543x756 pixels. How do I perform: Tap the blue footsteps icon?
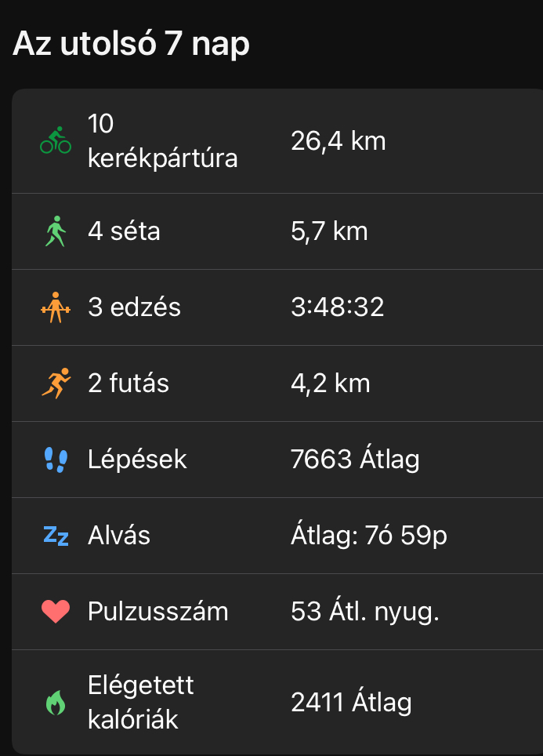[x=56, y=460]
